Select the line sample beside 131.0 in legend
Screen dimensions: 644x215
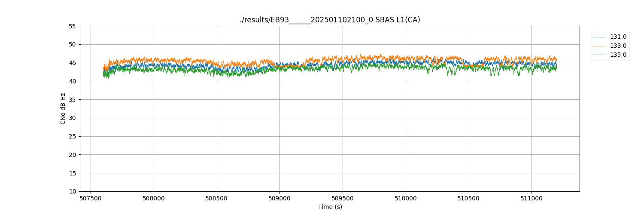(599, 37)
